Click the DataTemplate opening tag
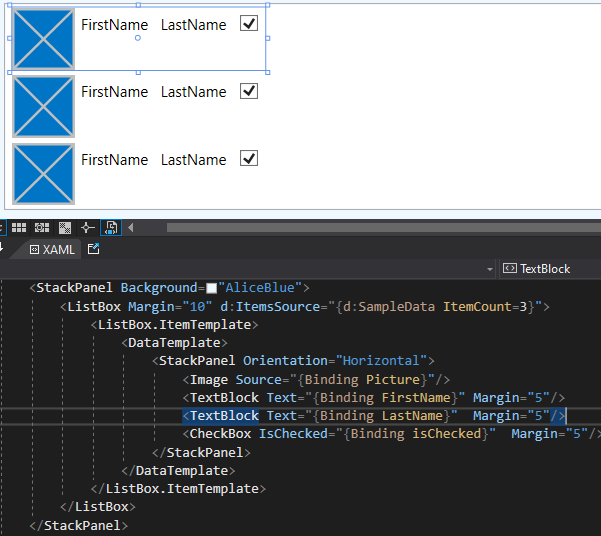601x536 pixels. click(x=174, y=342)
